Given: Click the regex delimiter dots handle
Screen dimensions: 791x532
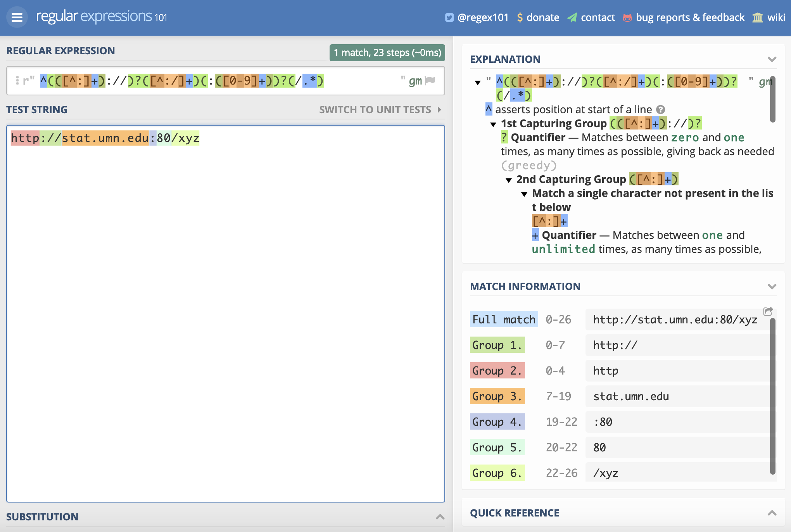Looking at the screenshot, I should [x=17, y=81].
